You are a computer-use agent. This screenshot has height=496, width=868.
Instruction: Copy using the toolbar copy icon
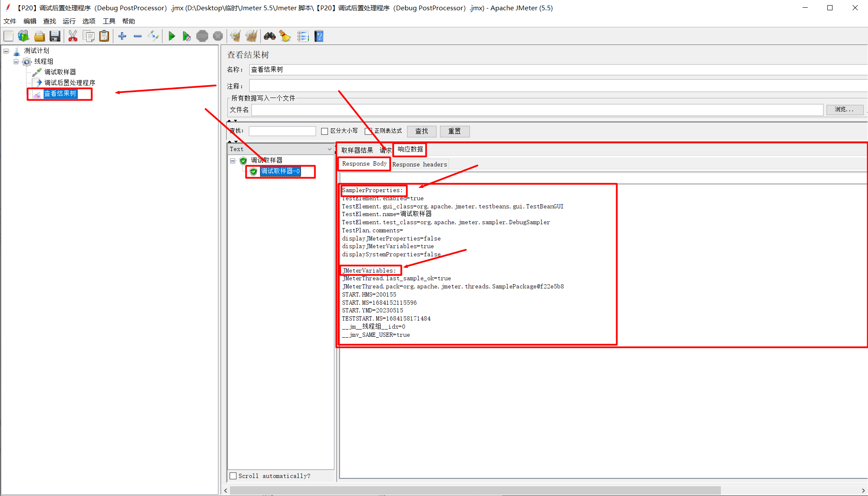point(89,36)
